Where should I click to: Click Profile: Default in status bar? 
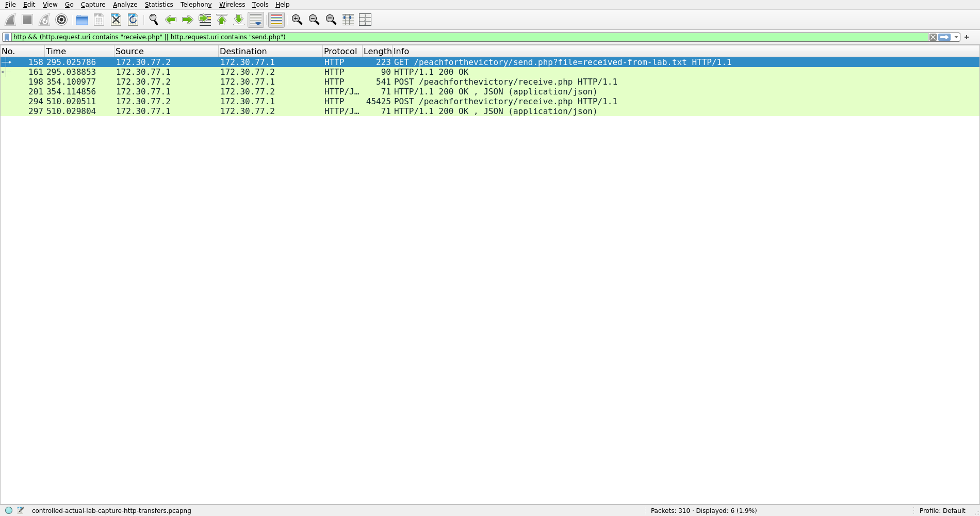point(942,510)
